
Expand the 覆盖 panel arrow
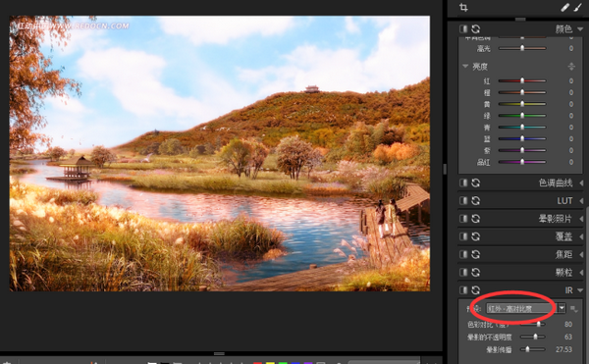[x=581, y=236]
